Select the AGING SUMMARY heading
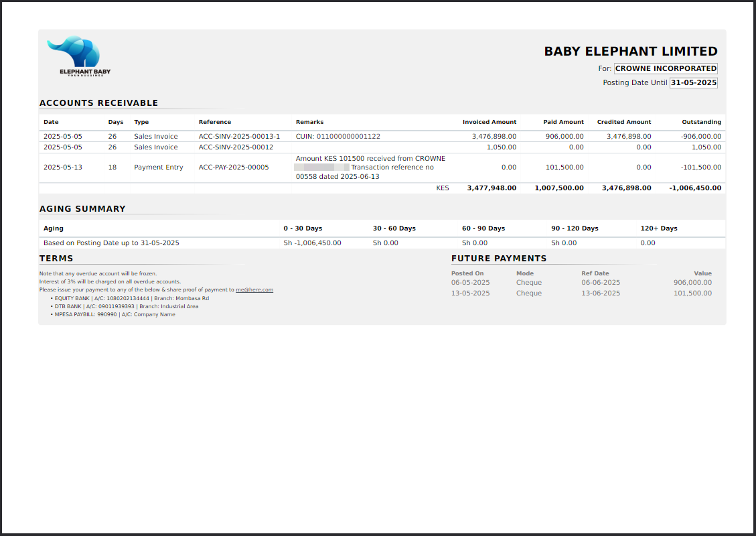The image size is (756, 536). [82, 209]
